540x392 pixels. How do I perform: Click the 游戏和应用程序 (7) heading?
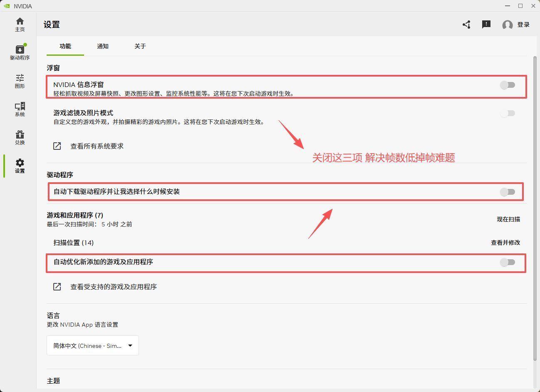[x=75, y=215]
